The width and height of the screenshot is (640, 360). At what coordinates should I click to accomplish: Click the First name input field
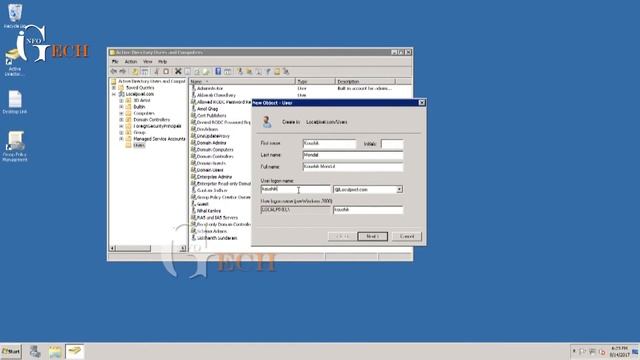click(329, 144)
